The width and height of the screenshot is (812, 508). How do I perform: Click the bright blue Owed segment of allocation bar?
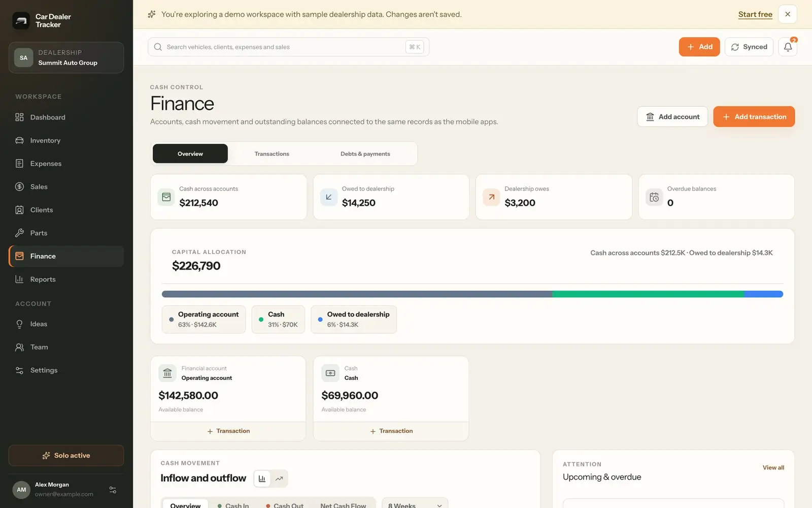[x=764, y=294]
